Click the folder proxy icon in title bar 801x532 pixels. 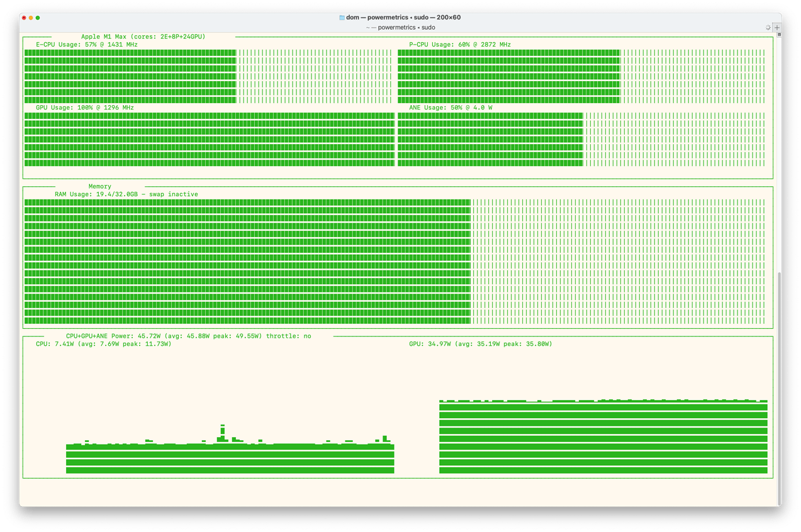coord(342,18)
